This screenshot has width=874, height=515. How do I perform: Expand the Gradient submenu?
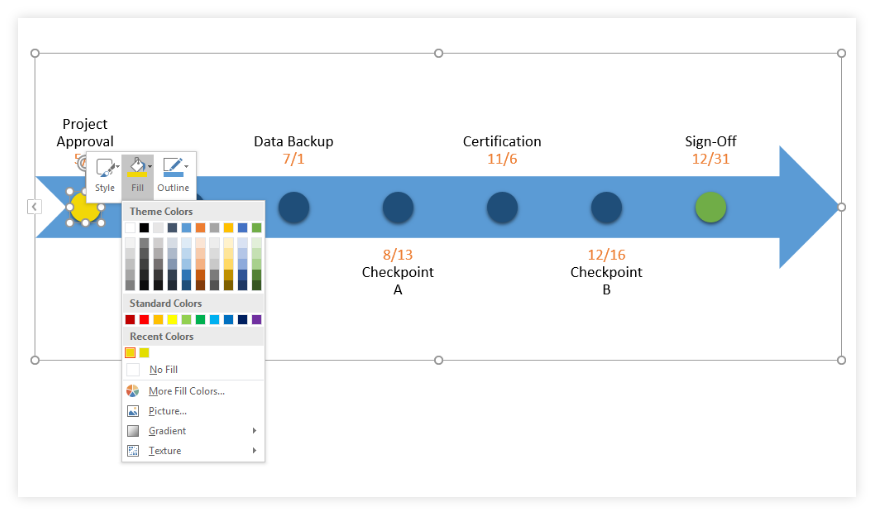254,431
